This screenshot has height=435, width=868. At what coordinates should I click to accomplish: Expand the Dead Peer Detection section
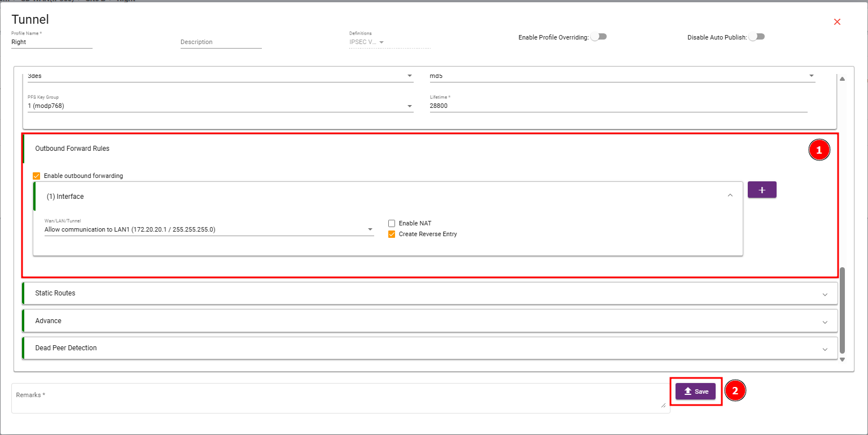[430, 348]
